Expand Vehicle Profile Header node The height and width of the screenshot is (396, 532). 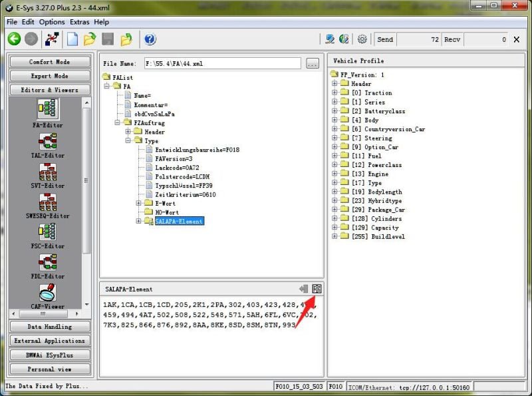334,84
